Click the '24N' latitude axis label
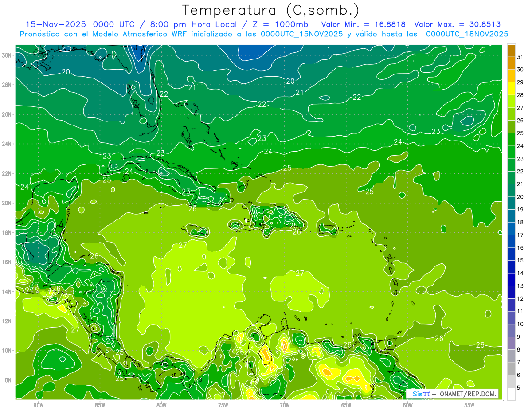Image resolution: width=532 pixels, height=411 pixels. click(7, 144)
